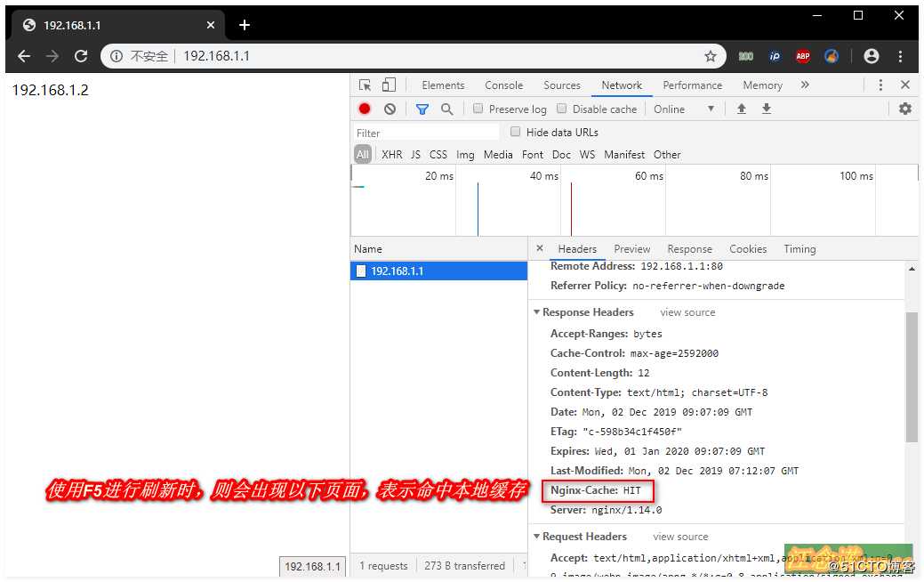Image resolution: width=924 pixels, height=582 pixels.
Task: Open the Cookies detail tab
Action: (x=748, y=249)
